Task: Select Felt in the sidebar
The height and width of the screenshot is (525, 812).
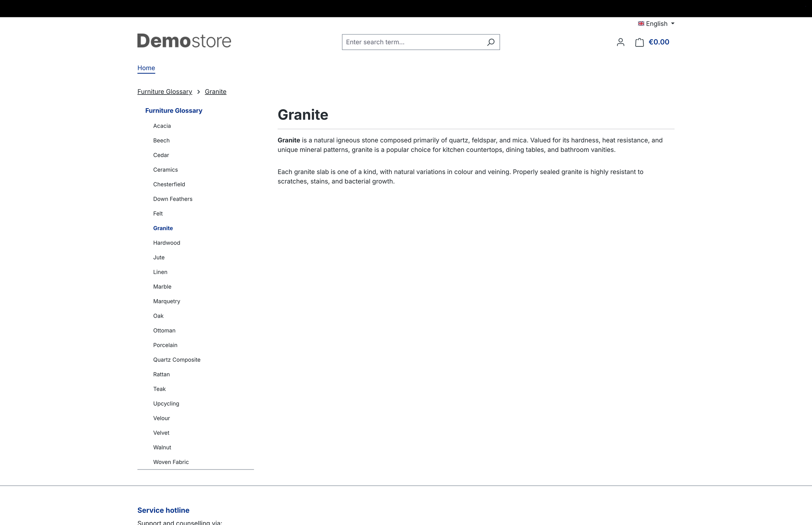Action: pos(158,214)
